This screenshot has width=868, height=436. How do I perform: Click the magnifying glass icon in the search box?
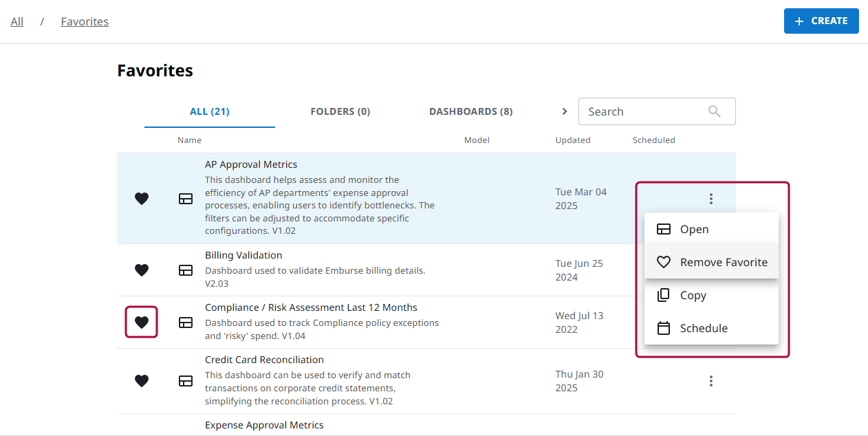click(x=715, y=111)
